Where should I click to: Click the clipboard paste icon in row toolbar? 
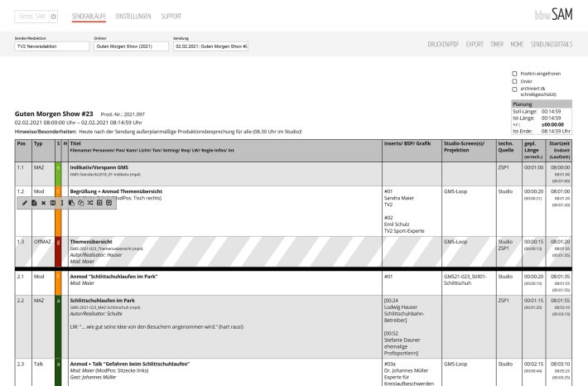tap(71, 203)
